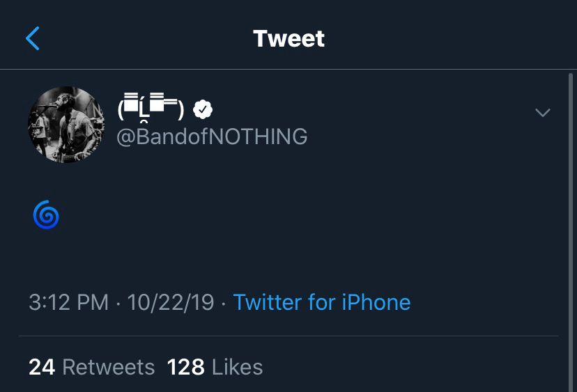Go back using the blue arrow
The width and height of the screenshot is (577, 392).
coord(32,38)
